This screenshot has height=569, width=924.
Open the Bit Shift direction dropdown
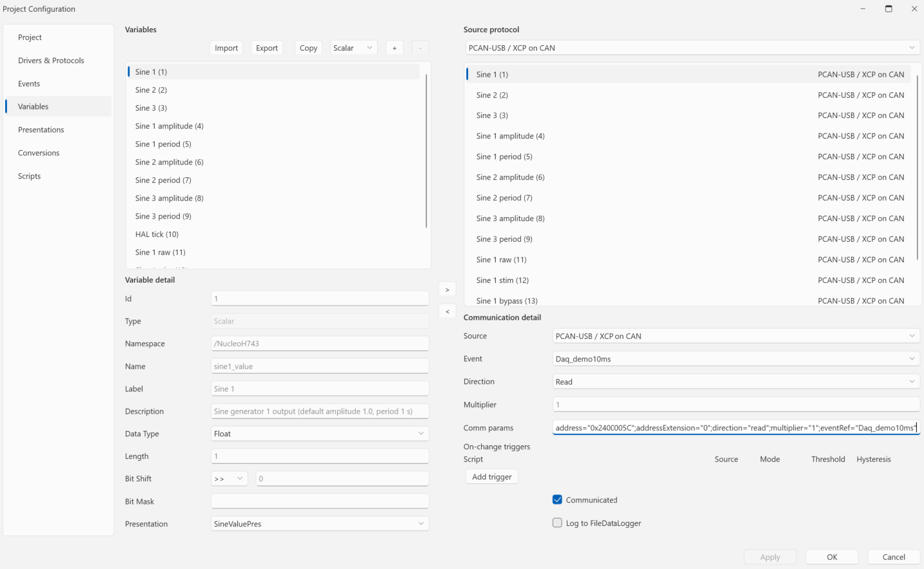(230, 479)
